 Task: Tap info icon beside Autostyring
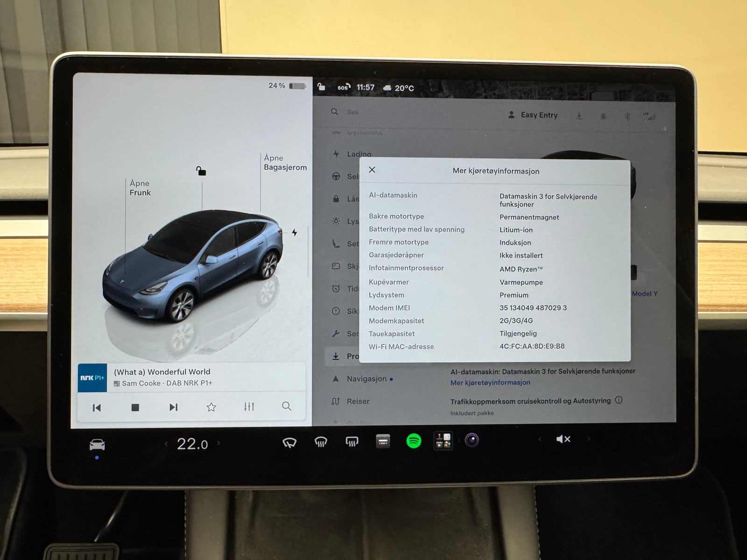tap(619, 400)
